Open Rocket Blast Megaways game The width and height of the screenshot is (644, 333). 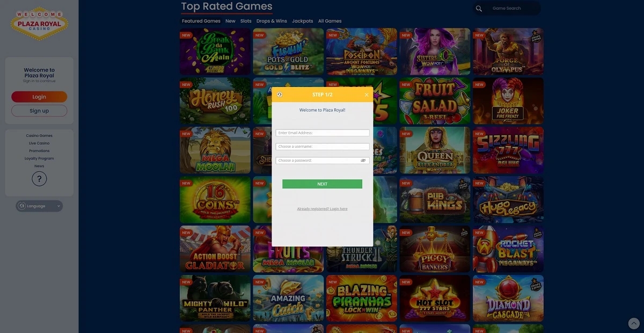point(508,249)
